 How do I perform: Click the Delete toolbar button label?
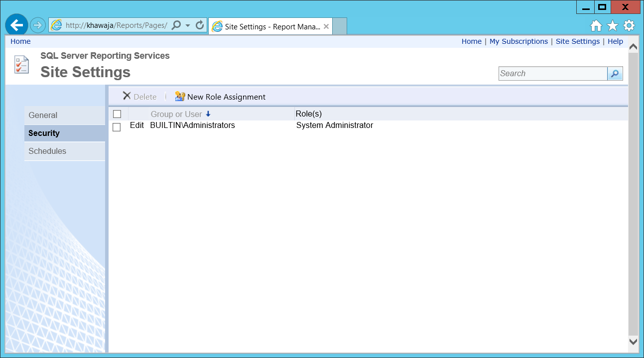(x=145, y=97)
